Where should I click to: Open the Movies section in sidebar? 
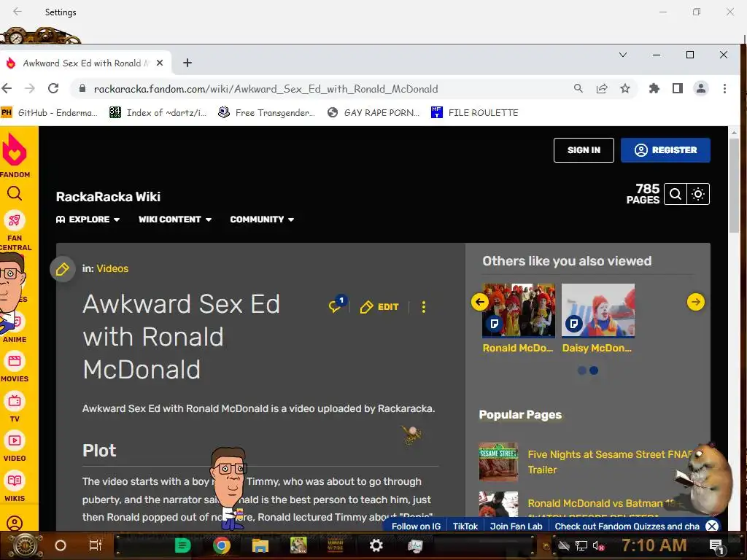pyautogui.click(x=15, y=367)
